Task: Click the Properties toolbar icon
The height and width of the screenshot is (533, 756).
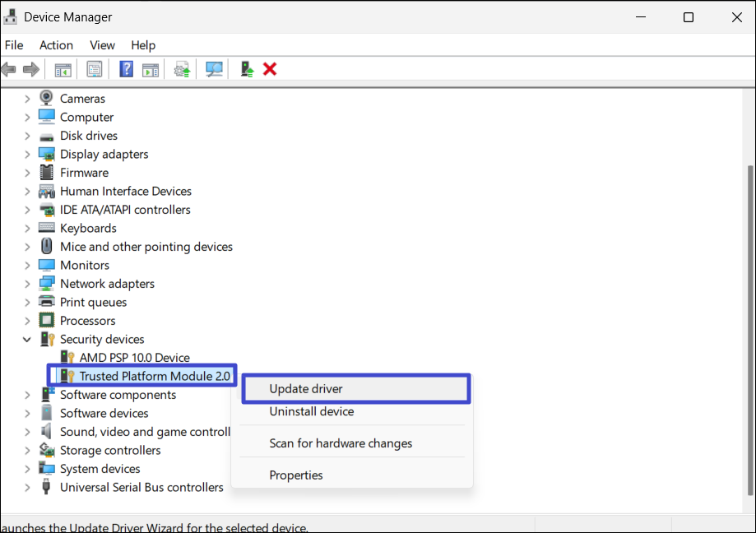Action: point(95,69)
